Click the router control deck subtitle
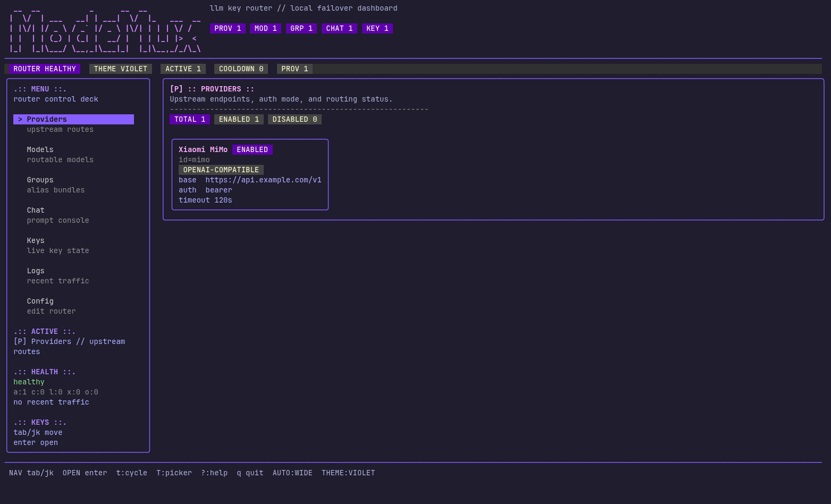Image resolution: width=831 pixels, height=504 pixels. click(x=56, y=99)
